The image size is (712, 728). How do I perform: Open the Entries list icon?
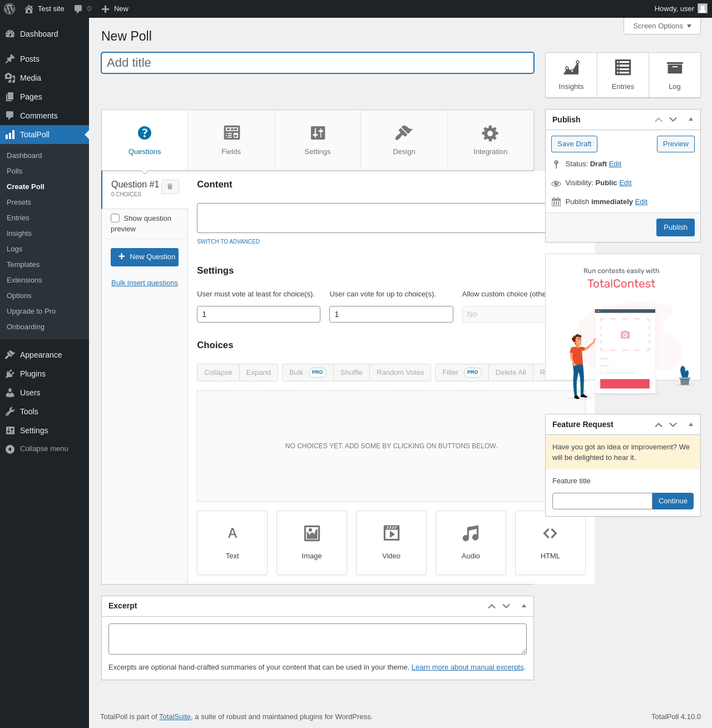623,68
